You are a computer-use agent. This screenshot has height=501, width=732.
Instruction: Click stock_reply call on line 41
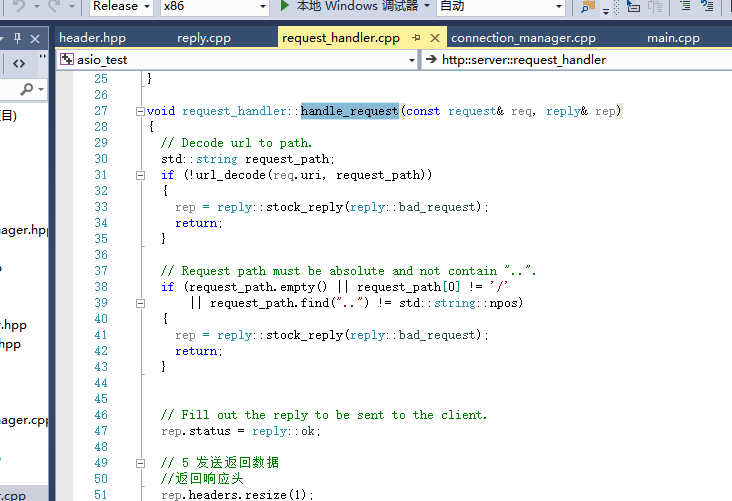click(304, 335)
